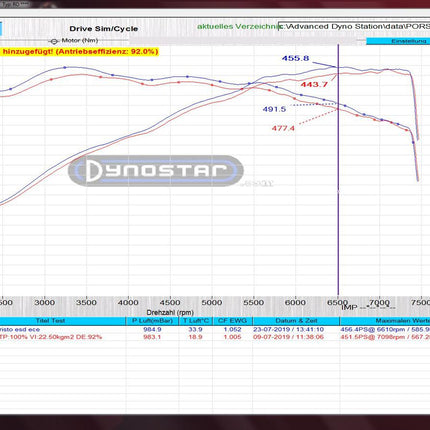Click the Drive Sim/Cycle label
This screenshot has height=430, width=430.
pyautogui.click(x=104, y=29)
